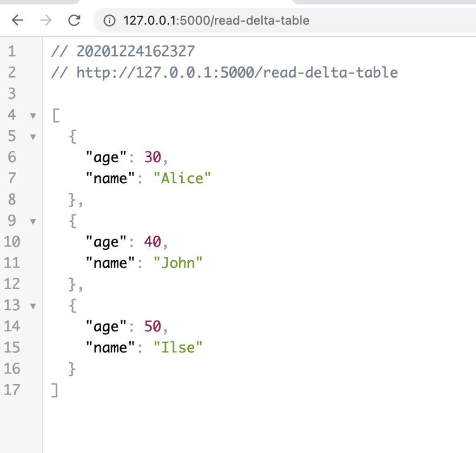Click line number 2 in the gutter
The height and width of the screenshot is (453, 476).
tap(12, 72)
